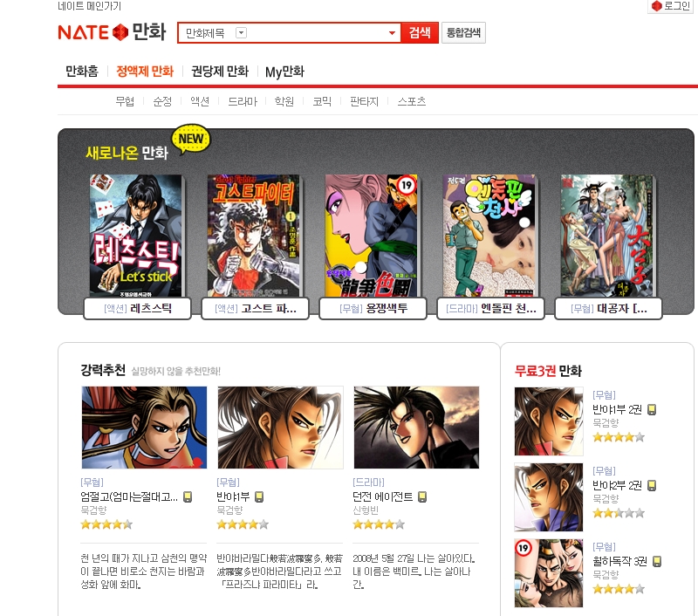Click the 반야2부 2권 title link
Viewport: 698px width, 616px height.
[x=618, y=485]
